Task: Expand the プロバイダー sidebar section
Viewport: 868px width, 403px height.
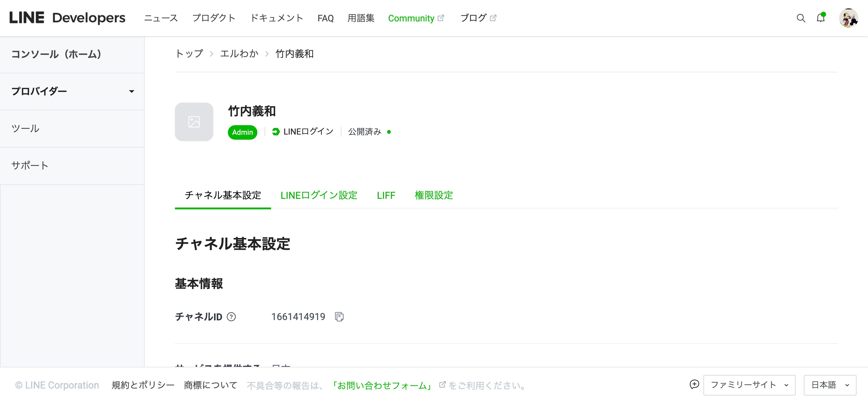Action: point(72,91)
